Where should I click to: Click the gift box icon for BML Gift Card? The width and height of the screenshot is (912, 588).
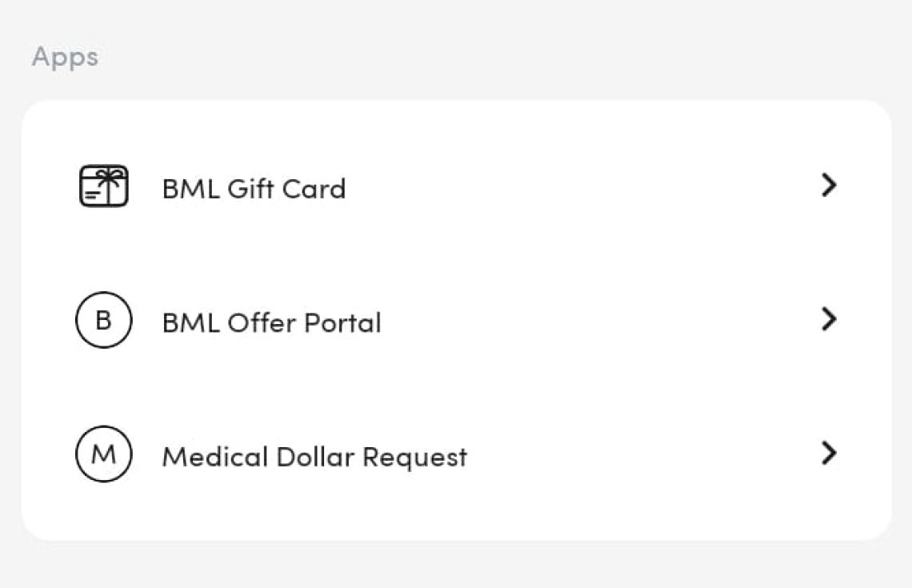[104, 186]
